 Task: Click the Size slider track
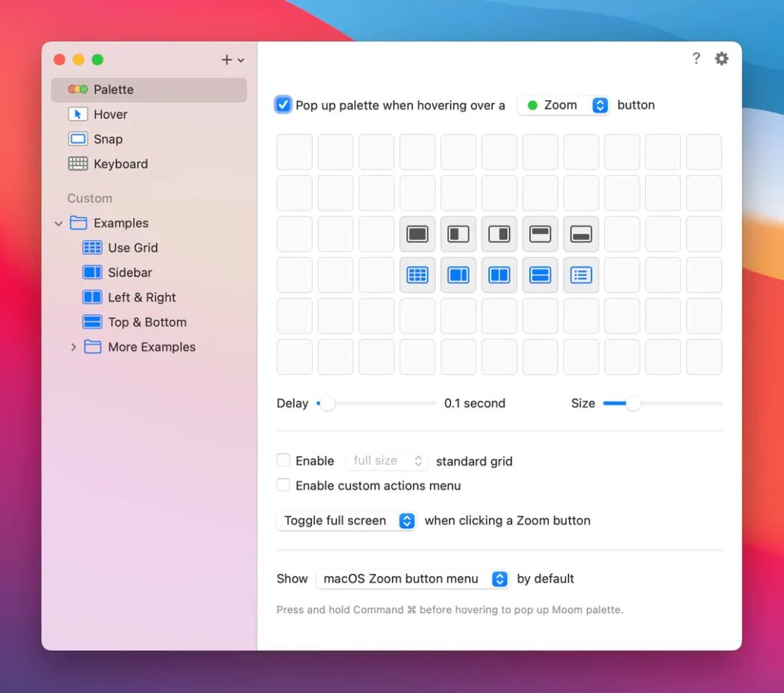point(663,403)
